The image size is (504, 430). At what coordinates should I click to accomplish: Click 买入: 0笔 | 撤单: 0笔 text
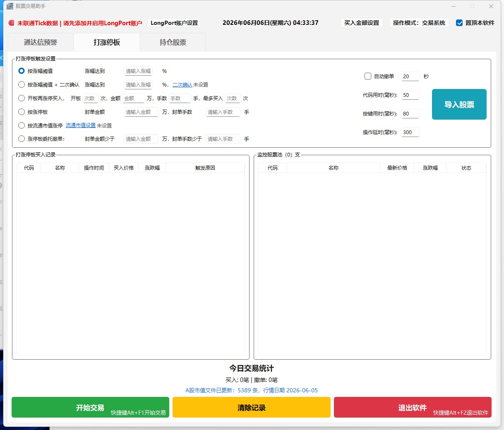point(252,380)
